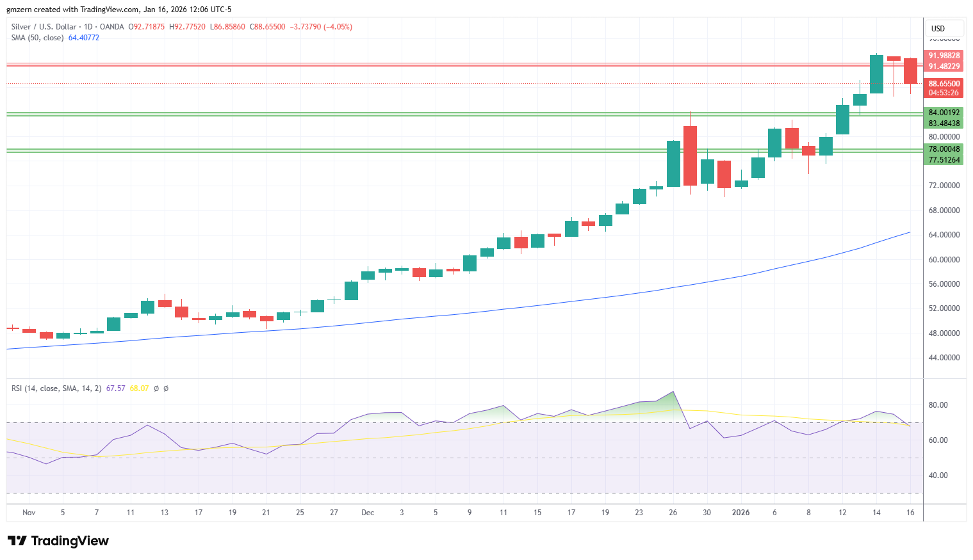973x560 pixels.
Task: Click the 68.00000 price scale label
Action: pos(944,211)
